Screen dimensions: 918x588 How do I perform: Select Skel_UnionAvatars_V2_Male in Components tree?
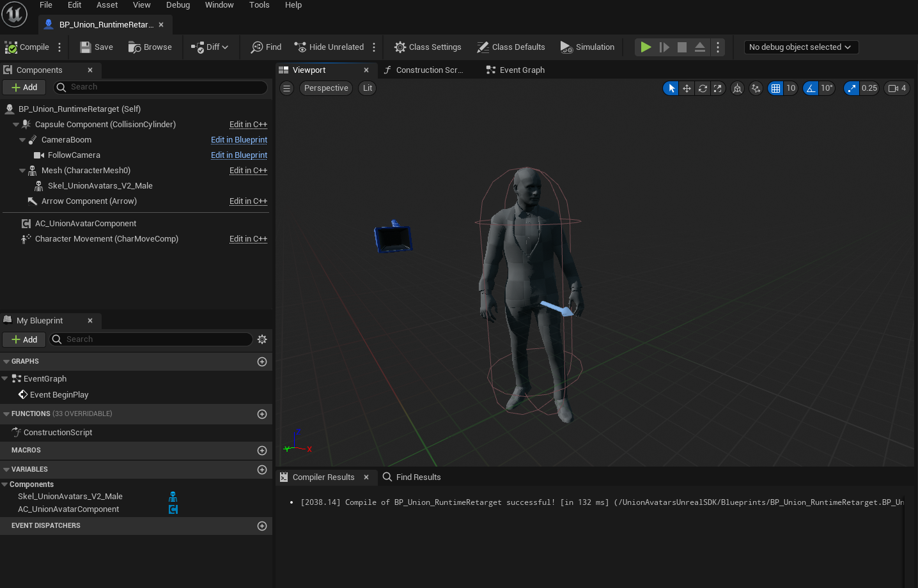[100, 186]
